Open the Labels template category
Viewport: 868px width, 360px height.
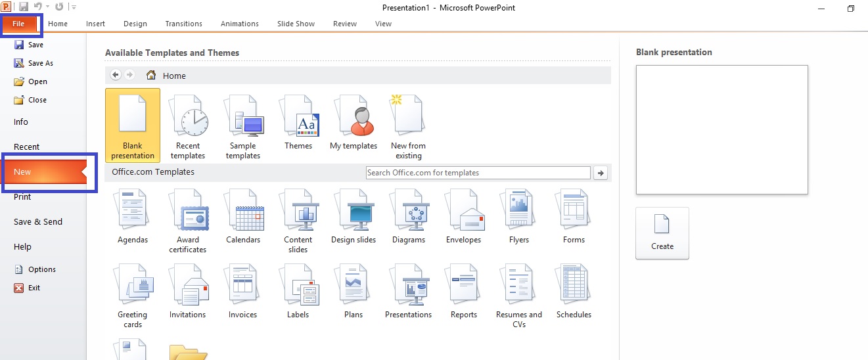pos(298,292)
